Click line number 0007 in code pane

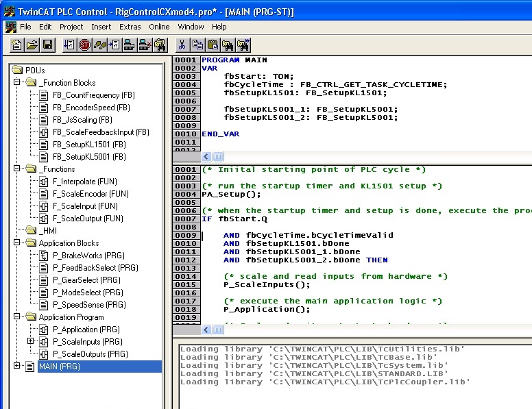[x=186, y=219]
